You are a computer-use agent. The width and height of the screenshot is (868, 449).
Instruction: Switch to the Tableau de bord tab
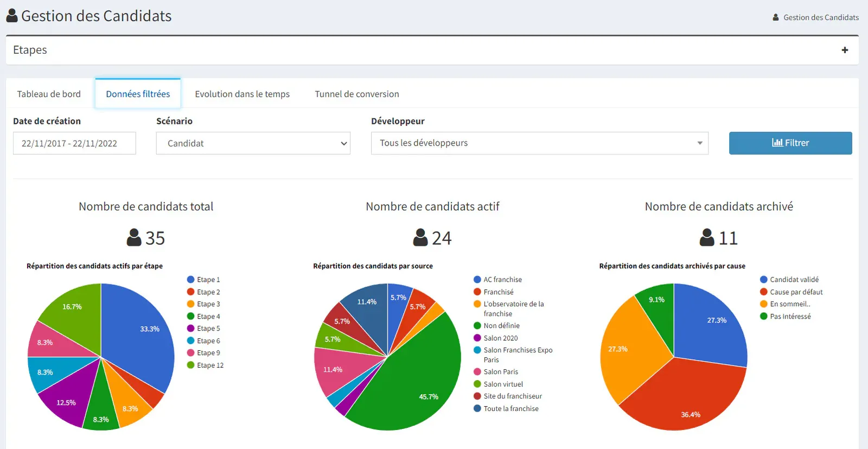point(49,94)
